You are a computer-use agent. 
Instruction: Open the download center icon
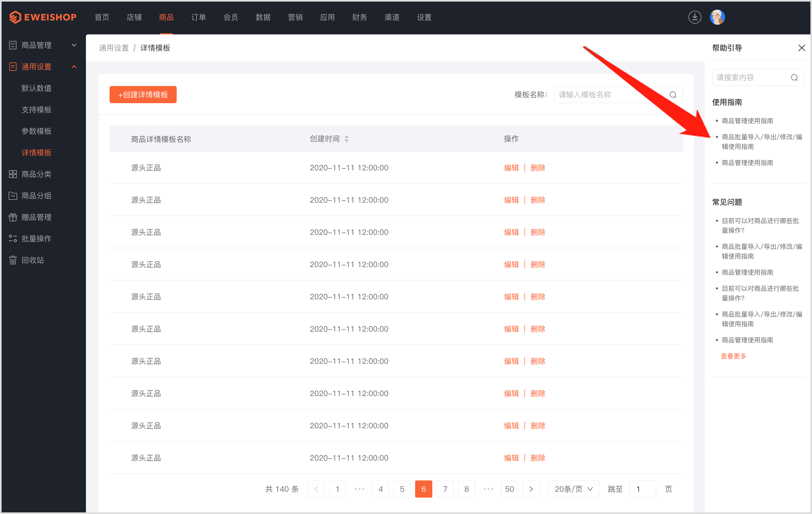695,17
